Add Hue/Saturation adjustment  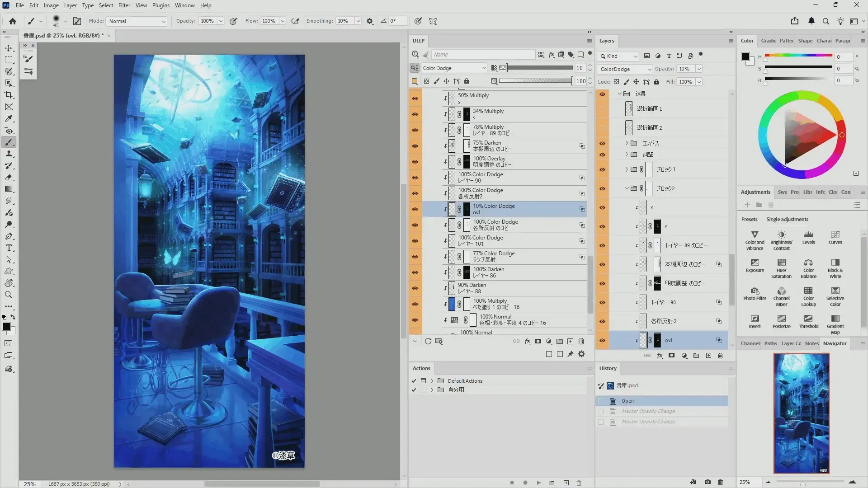(x=781, y=268)
